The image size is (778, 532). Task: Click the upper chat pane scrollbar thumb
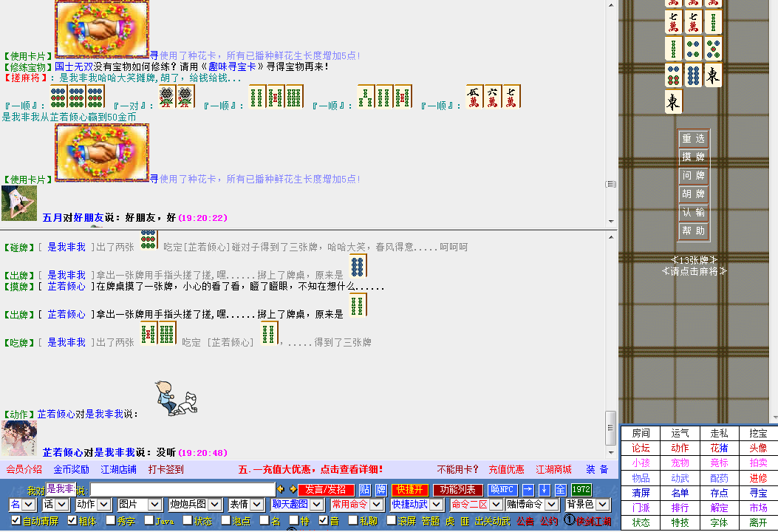tap(611, 184)
